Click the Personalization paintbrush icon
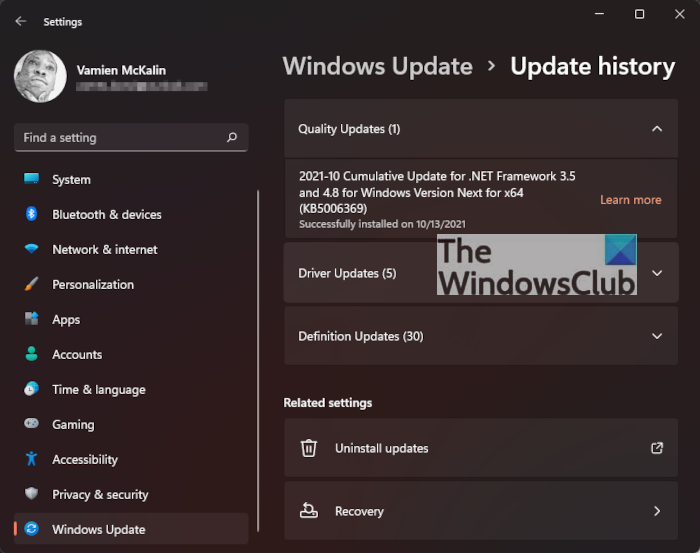The image size is (700, 553). point(31,284)
